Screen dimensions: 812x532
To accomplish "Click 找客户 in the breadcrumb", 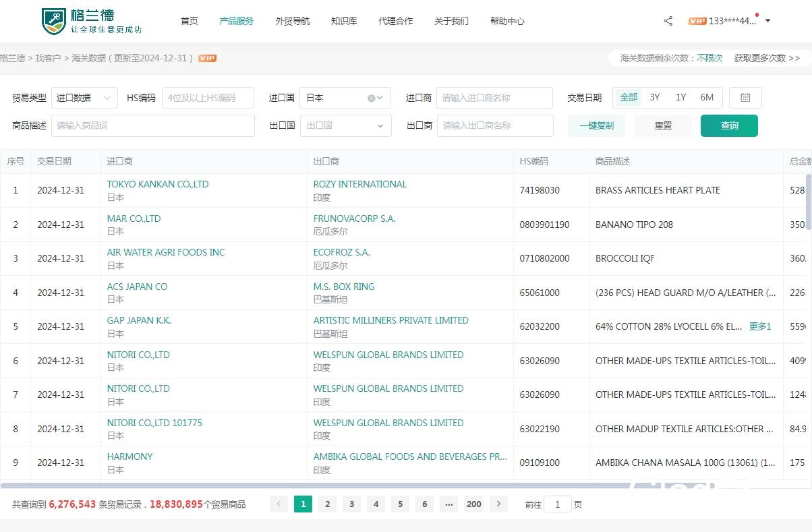I will click(49, 58).
